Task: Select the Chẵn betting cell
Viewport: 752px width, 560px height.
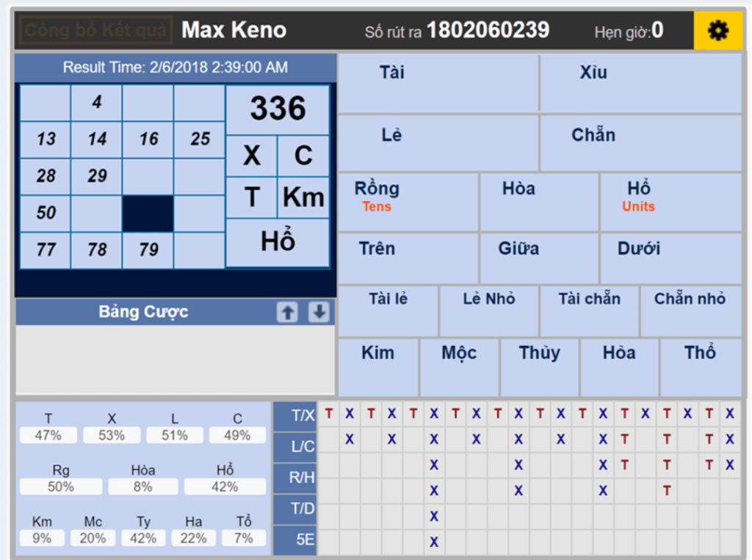Action: click(x=640, y=143)
